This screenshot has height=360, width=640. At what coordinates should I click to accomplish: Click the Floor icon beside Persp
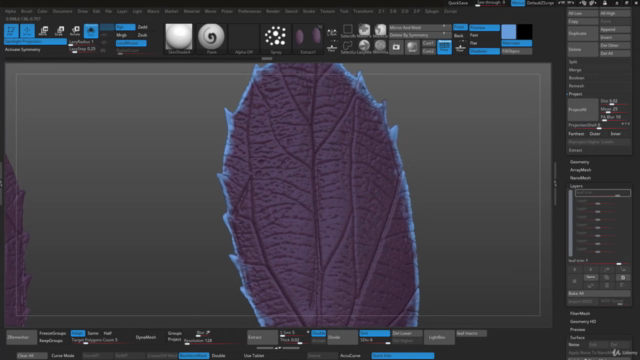[x=460, y=48]
